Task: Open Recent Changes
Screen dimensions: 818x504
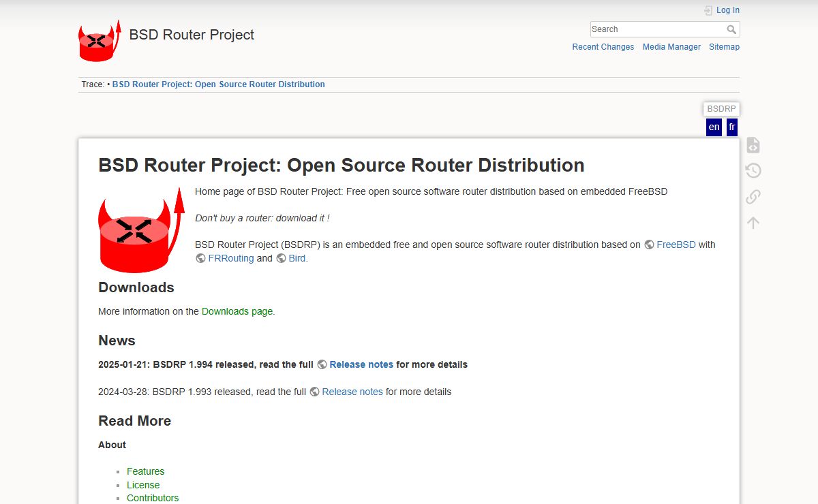Action: click(603, 47)
